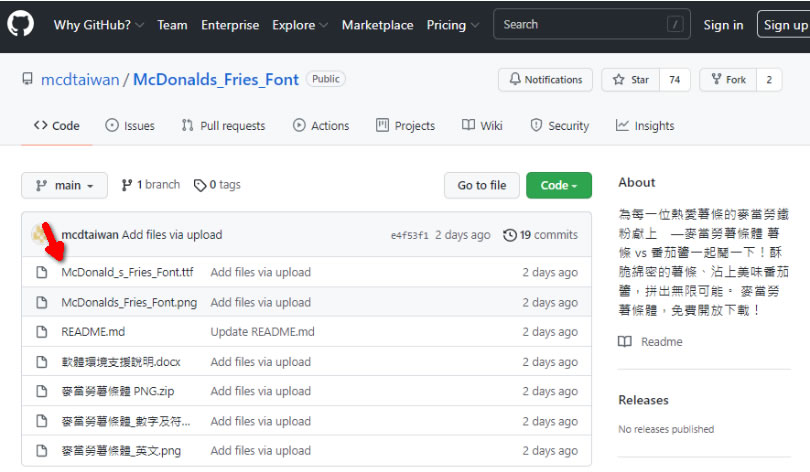The height and width of the screenshot is (472, 810).
Task: Click 2 days ago next to e4f53f1
Action: 462,235
